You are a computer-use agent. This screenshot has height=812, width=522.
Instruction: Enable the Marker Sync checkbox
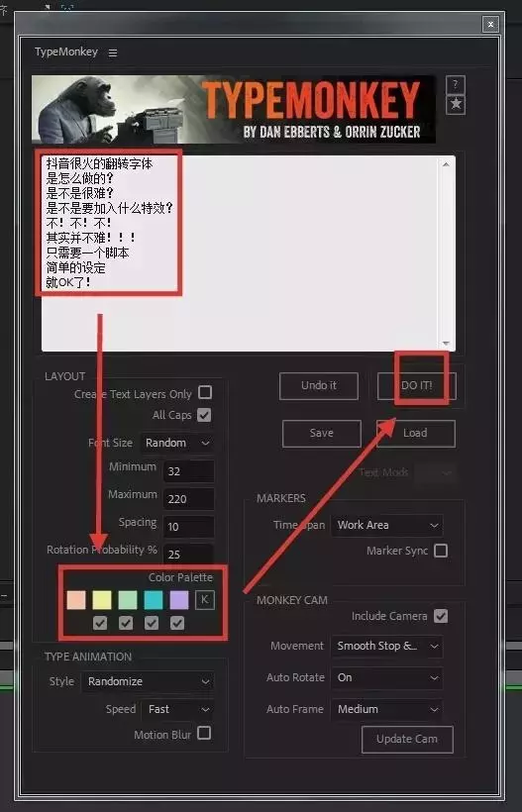441,551
